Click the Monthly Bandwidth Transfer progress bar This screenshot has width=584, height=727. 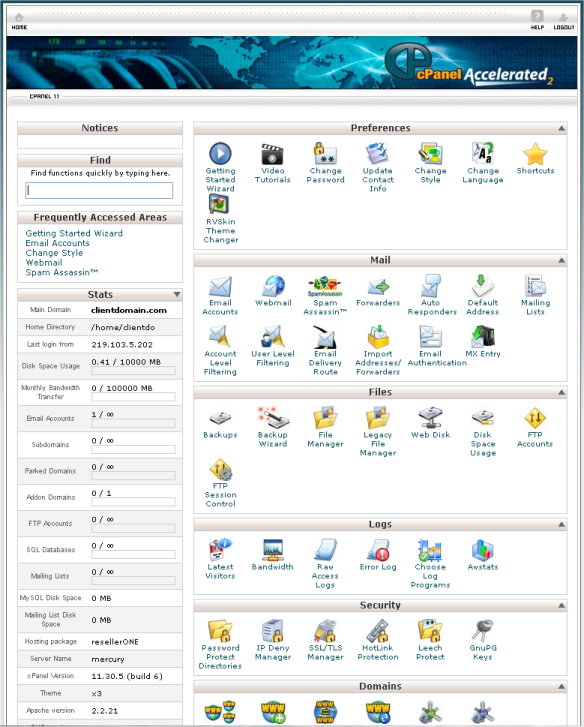(133, 397)
